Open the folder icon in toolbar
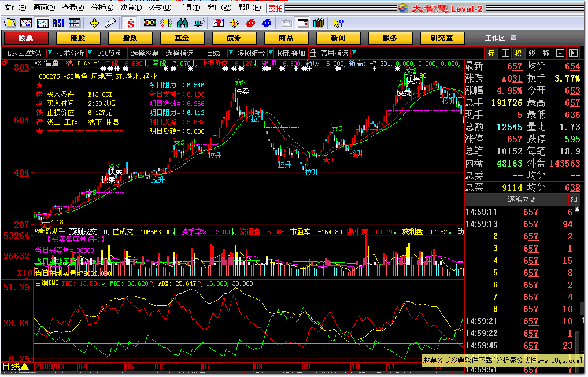This screenshot has width=588, height=377. (x=10, y=23)
